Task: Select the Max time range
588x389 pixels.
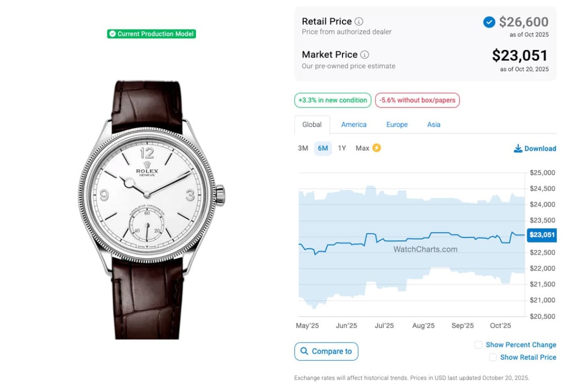Action: [x=363, y=148]
